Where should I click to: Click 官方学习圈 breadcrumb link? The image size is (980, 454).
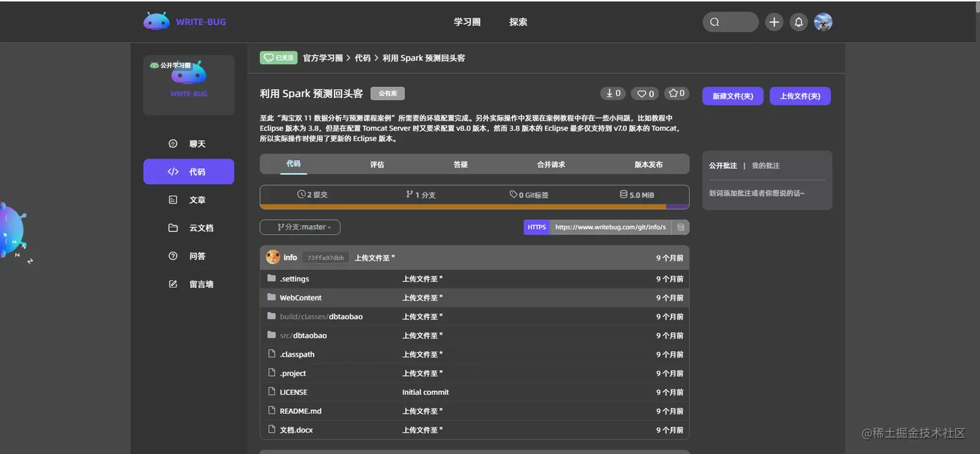323,58
